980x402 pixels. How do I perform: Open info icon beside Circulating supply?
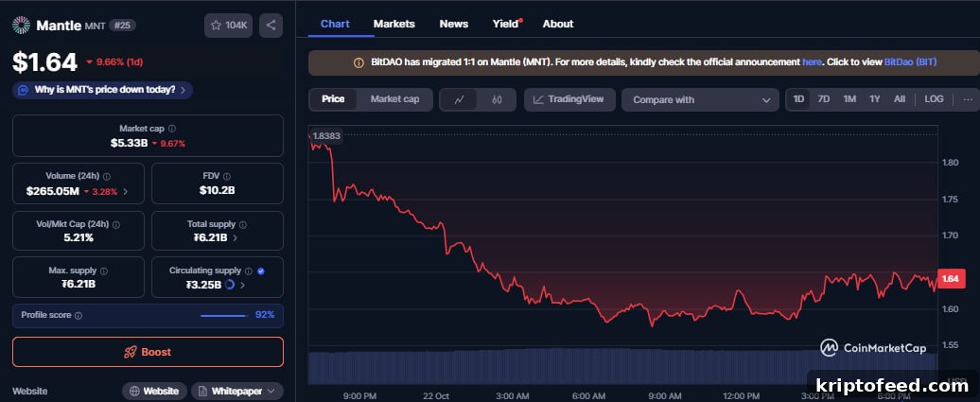coord(249,271)
